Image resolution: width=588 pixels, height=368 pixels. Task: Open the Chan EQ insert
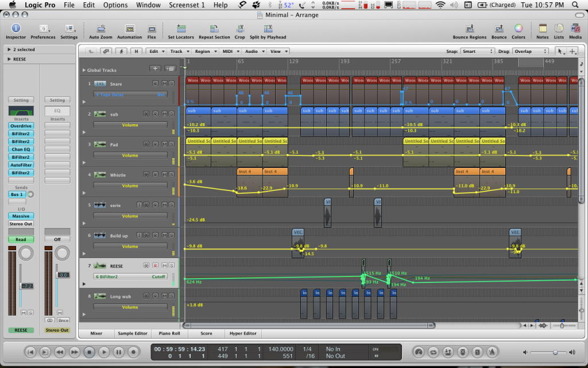pos(21,149)
